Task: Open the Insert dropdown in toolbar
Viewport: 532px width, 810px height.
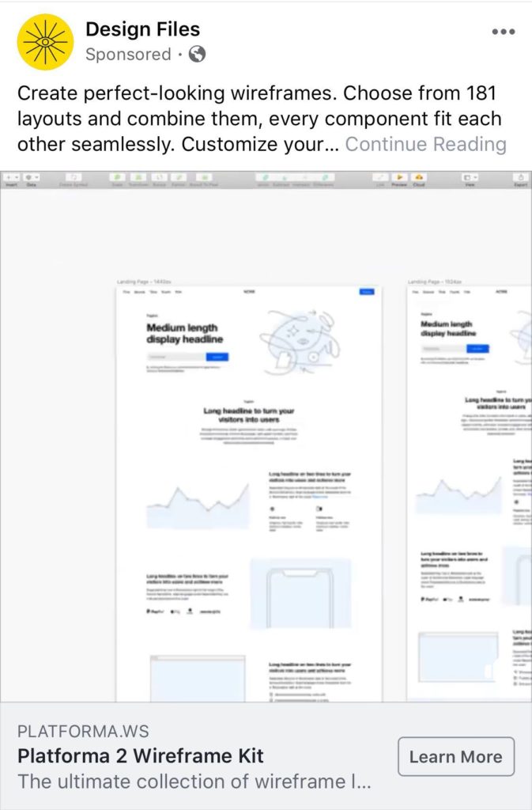Action: point(11,177)
